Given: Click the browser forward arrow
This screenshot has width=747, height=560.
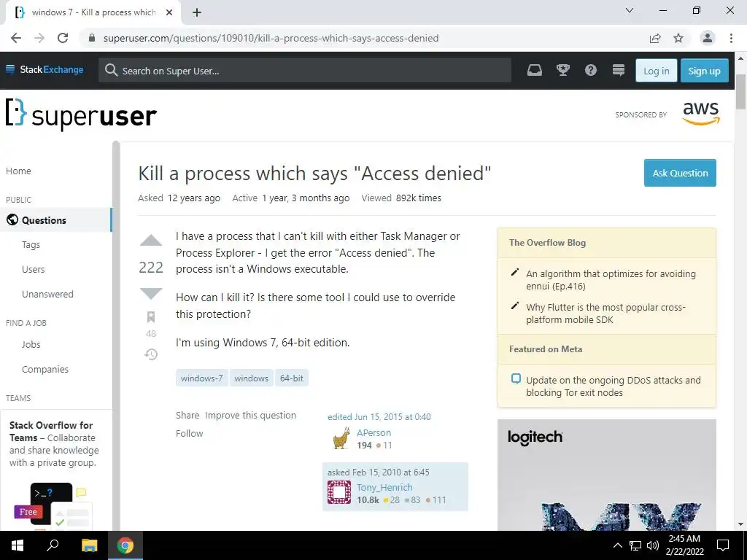Looking at the screenshot, I should point(39,38).
